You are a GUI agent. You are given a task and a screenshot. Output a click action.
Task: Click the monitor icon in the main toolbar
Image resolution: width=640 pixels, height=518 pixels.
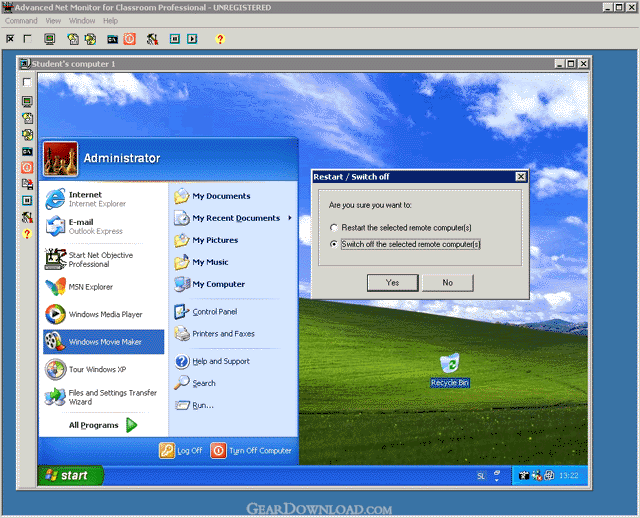tap(49, 39)
